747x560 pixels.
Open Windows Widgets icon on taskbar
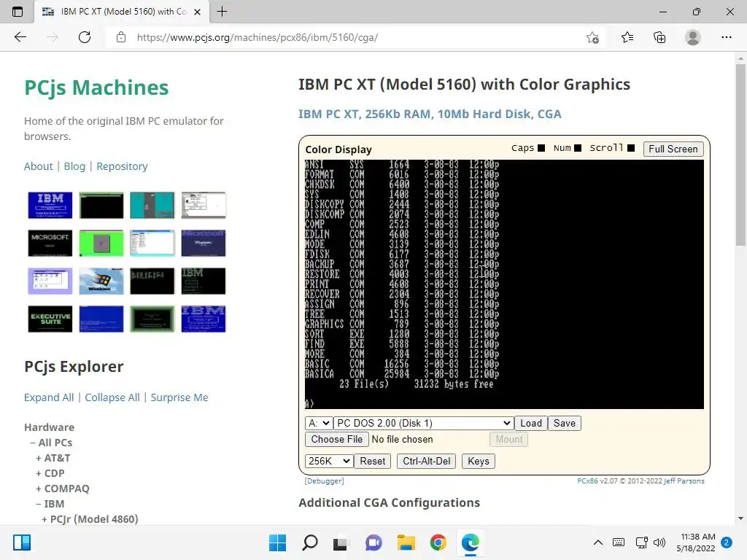[22, 542]
